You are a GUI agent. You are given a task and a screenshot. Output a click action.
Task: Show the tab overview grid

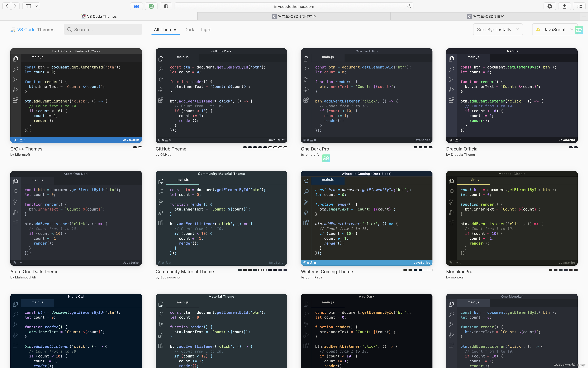579,6
